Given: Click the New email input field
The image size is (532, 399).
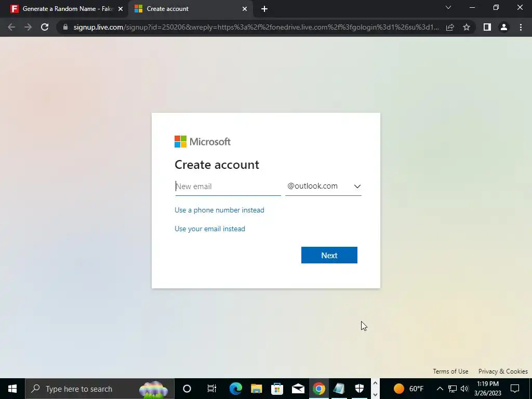Looking at the screenshot, I should (228, 187).
